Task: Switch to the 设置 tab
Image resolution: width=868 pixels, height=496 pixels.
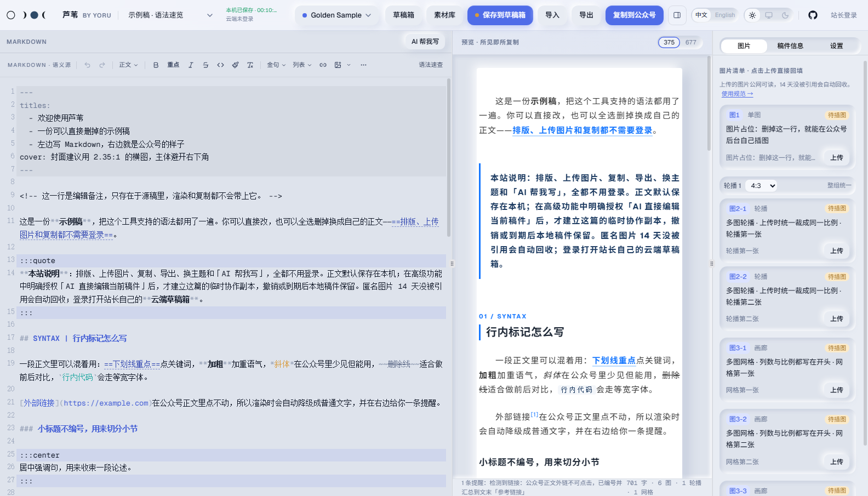Action: [837, 46]
